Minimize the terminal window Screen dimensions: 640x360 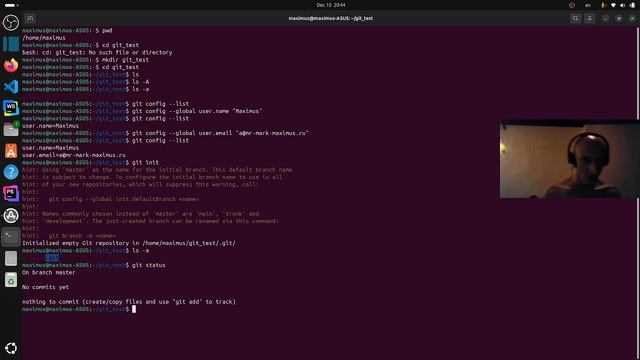(x=605, y=18)
